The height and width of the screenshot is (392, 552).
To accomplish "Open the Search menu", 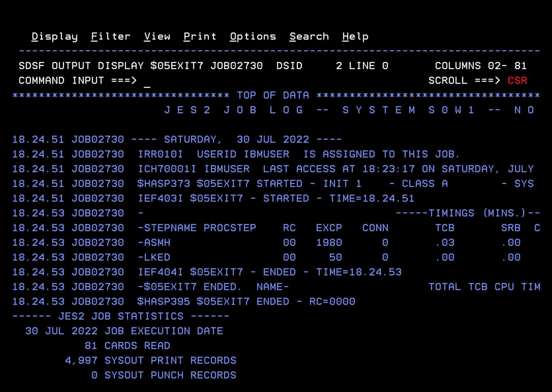I will tap(309, 37).
